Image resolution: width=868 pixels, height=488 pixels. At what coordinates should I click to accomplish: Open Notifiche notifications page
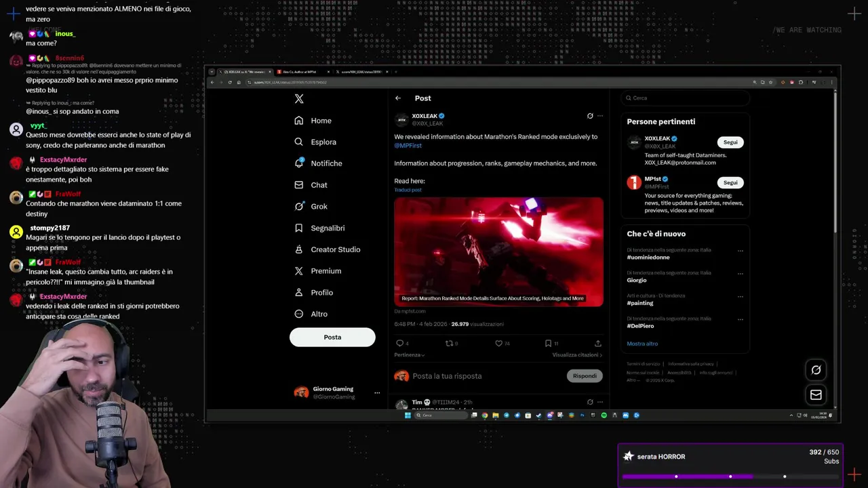(318, 163)
